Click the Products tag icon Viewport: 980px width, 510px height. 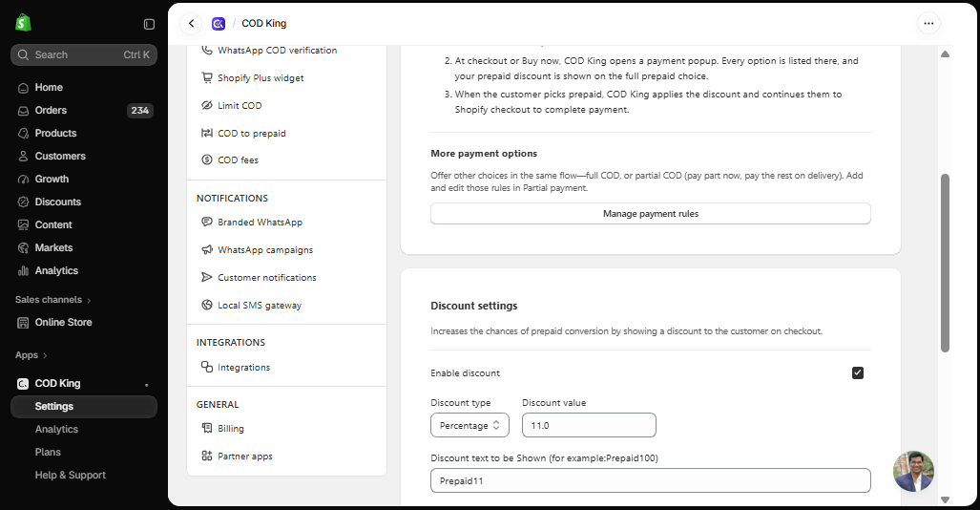[23, 134]
